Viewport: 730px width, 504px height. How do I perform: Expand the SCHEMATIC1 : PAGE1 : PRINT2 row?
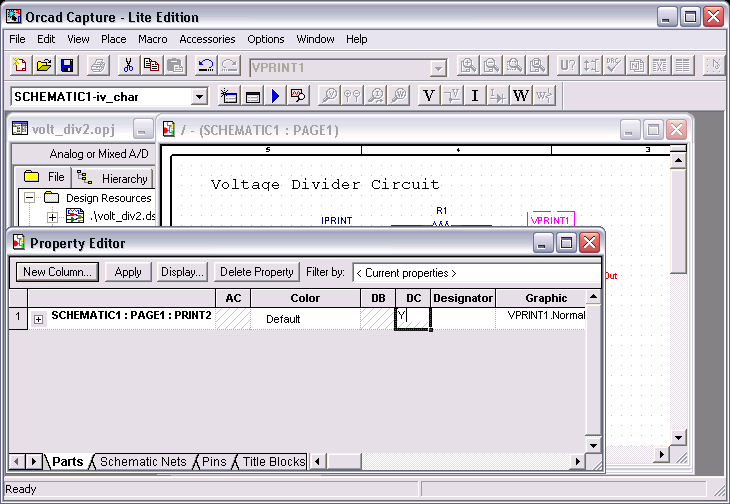pos(39,319)
